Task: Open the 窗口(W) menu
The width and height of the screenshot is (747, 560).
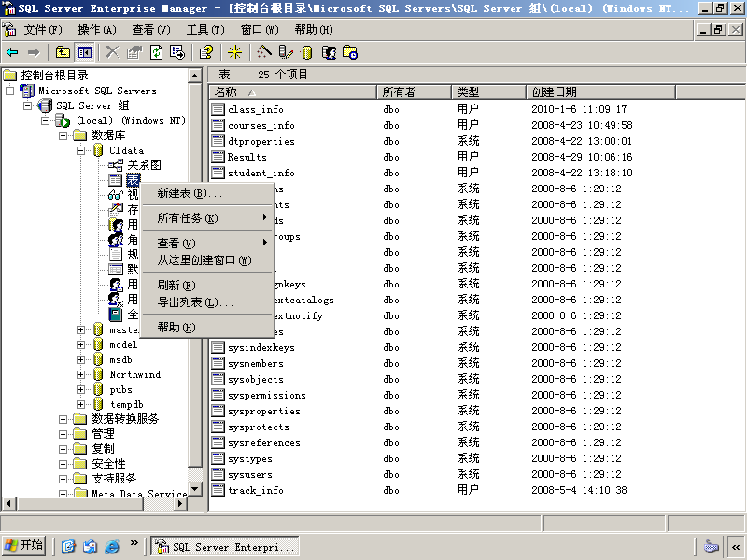Action: click(260, 30)
